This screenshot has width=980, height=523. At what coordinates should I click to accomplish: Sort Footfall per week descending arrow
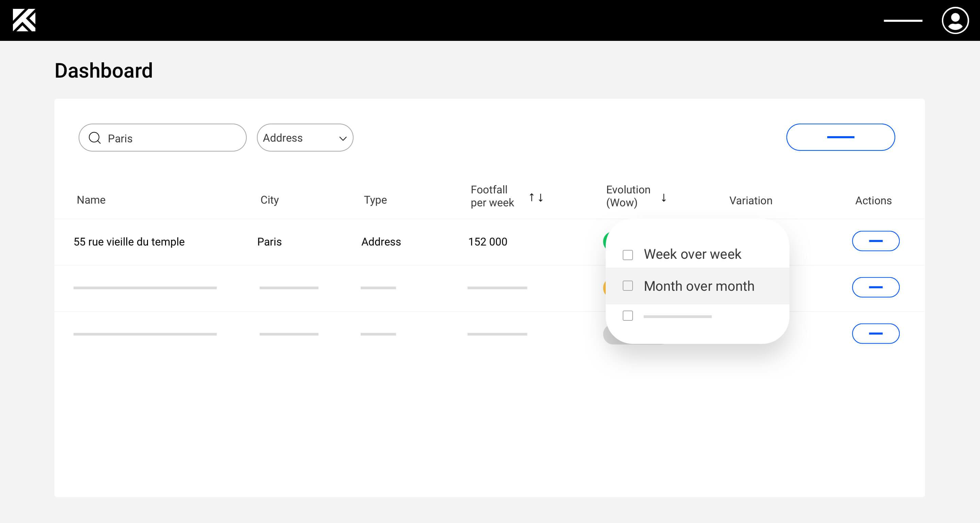541,197
